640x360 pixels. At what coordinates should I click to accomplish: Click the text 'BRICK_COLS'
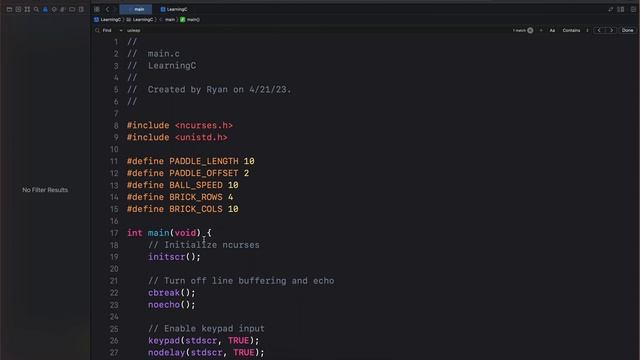pyautogui.click(x=196, y=209)
